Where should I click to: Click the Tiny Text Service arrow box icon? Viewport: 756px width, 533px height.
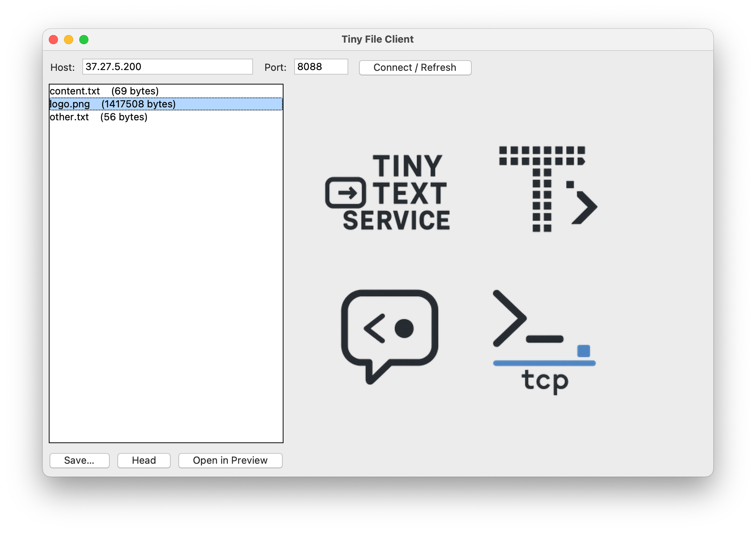[346, 193]
